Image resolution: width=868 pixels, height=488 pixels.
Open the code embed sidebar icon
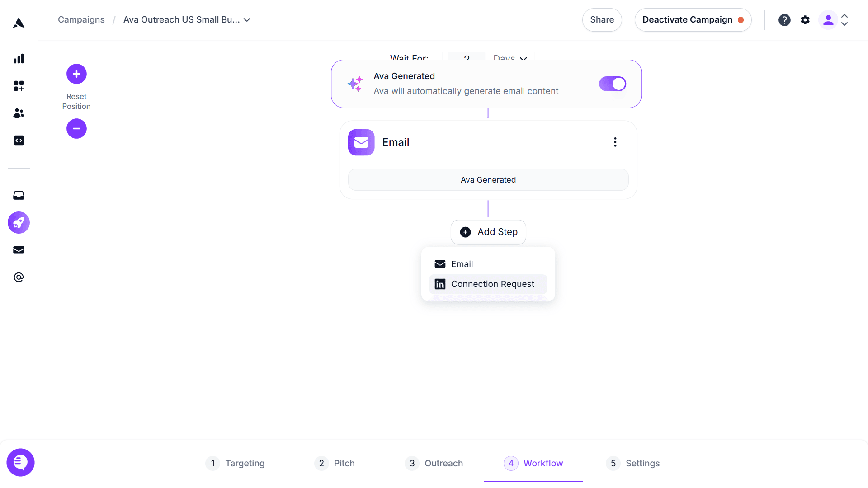pyautogui.click(x=19, y=141)
